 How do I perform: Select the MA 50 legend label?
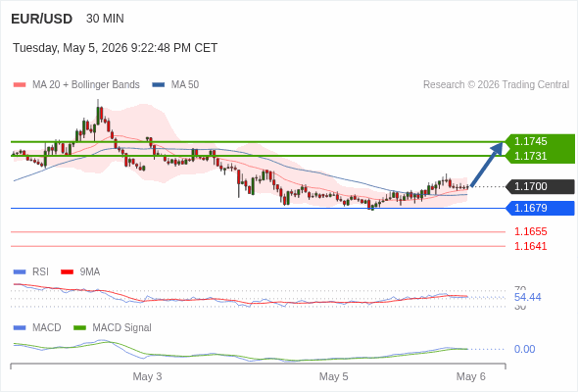185,85
